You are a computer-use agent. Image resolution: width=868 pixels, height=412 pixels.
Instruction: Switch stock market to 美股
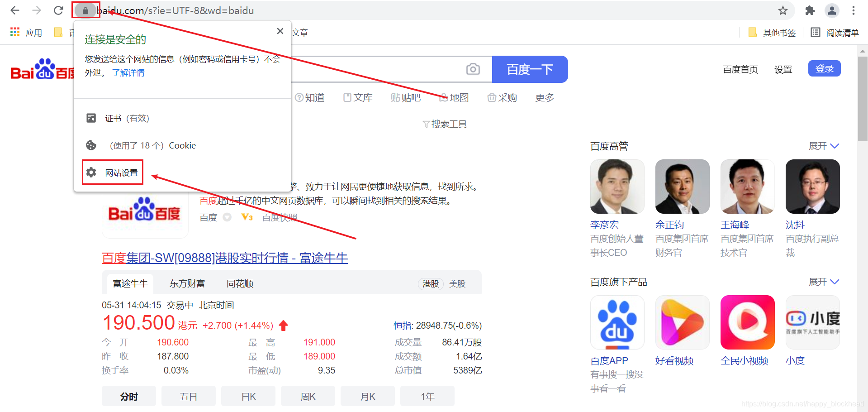[457, 283]
